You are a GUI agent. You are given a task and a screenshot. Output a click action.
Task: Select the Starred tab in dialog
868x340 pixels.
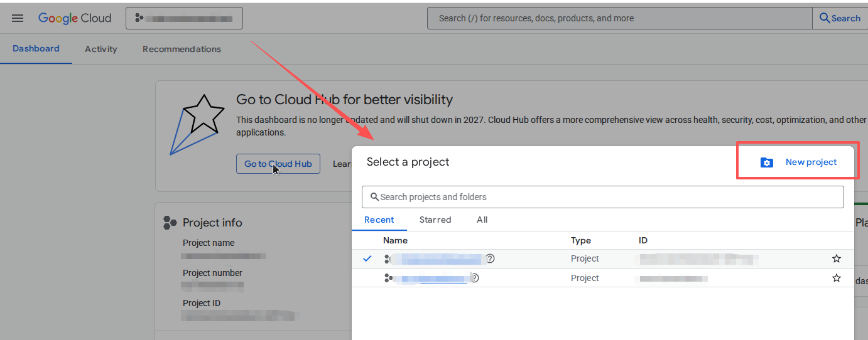point(435,220)
